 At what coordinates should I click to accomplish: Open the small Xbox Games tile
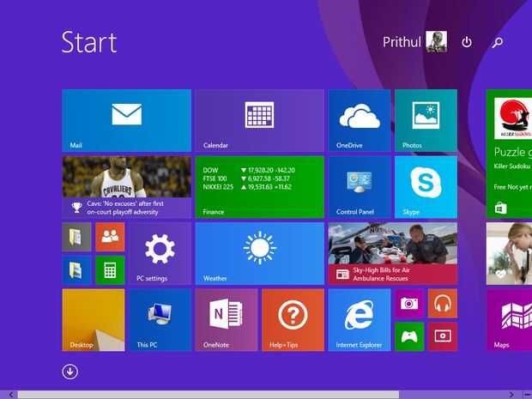click(x=409, y=336)
